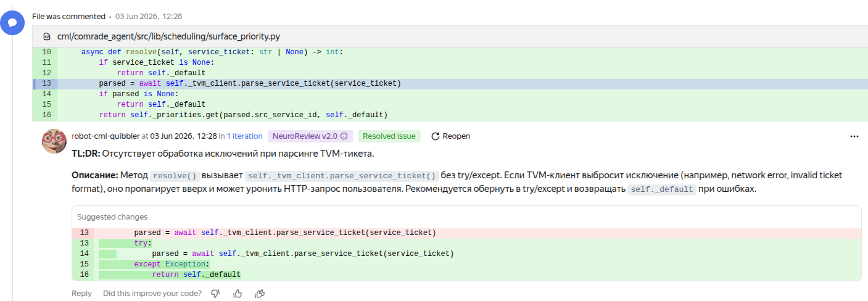This screenshot has width=868, height=301.
Task: Click the added 'try:' line in suggestion
Action: [x=466, y=244]
